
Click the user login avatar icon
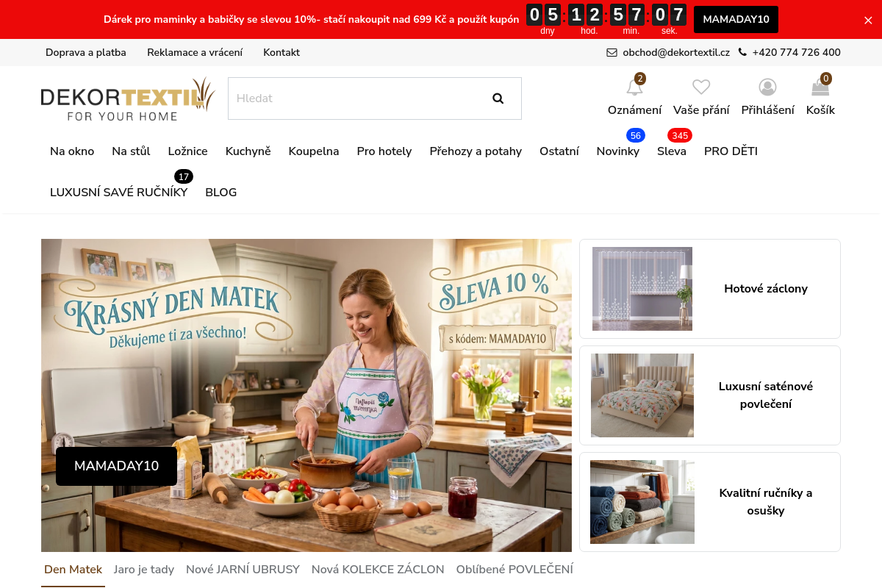[767, 88]
